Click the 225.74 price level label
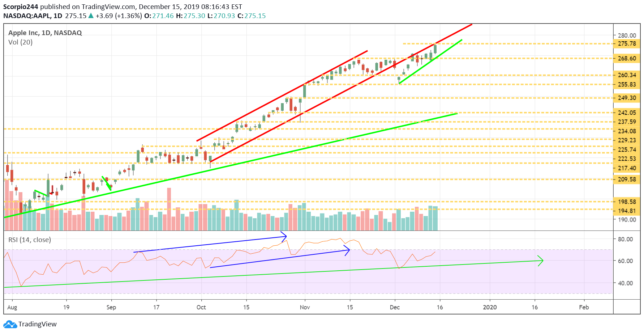The height and width of the screenshot is (334, 644). (627, 150)
